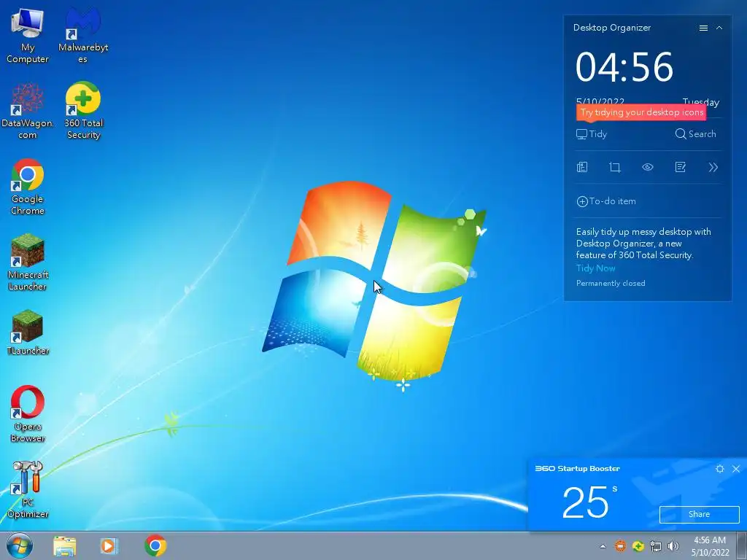The height and width of the screenshot is (560, 747).
Task: Click the Desktop Organizer title
Action: (612, 28)
